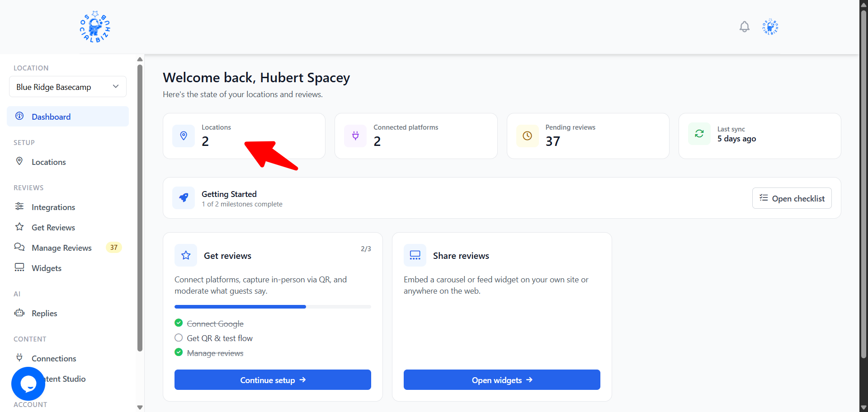
Task: Click the sidebar Locations pin icon
Action: click(x=19, y=161)
